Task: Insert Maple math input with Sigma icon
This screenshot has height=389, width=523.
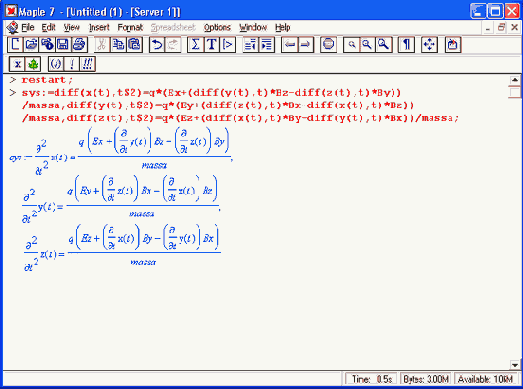Action: 195,45
